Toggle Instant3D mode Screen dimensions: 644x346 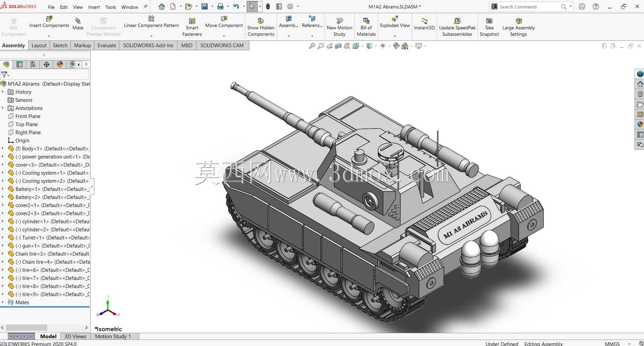point(424,24)
